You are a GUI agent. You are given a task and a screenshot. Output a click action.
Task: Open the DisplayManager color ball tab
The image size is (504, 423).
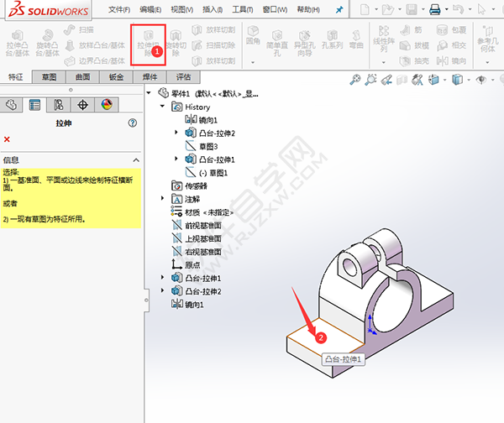(x=107, y=105)
